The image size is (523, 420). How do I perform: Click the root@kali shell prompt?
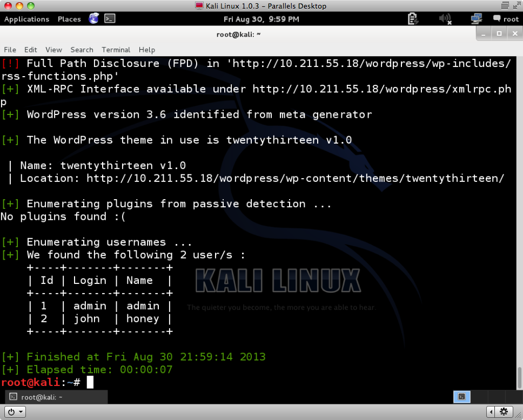click(41, 382)
